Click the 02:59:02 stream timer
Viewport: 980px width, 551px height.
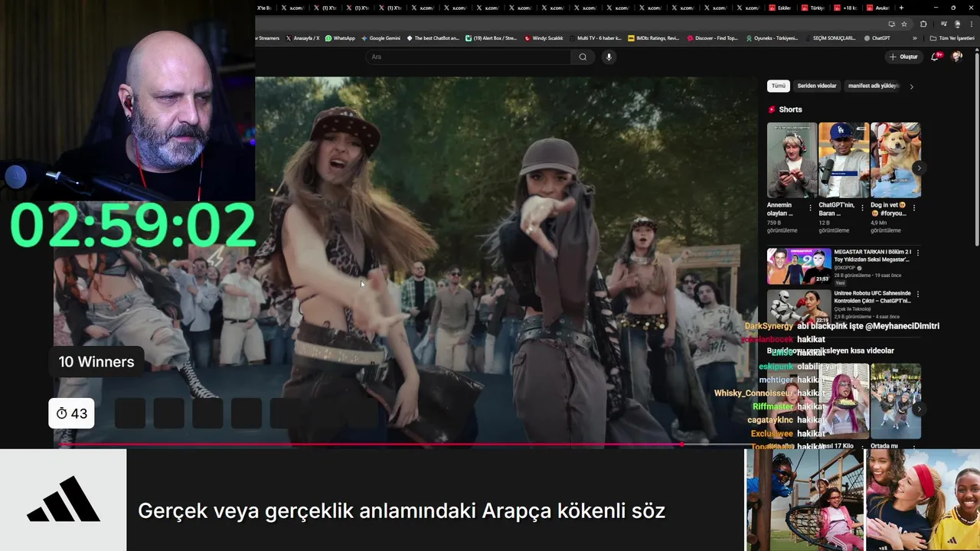pos(133,225)
